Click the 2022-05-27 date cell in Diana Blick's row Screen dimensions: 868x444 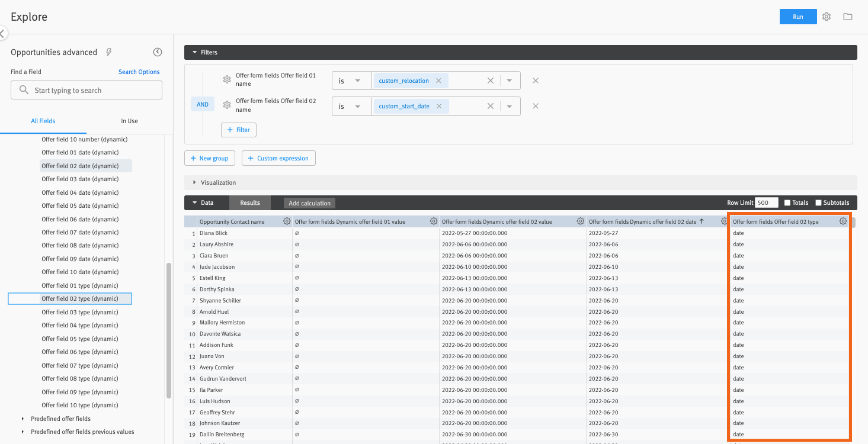click(x=657, y=233)
